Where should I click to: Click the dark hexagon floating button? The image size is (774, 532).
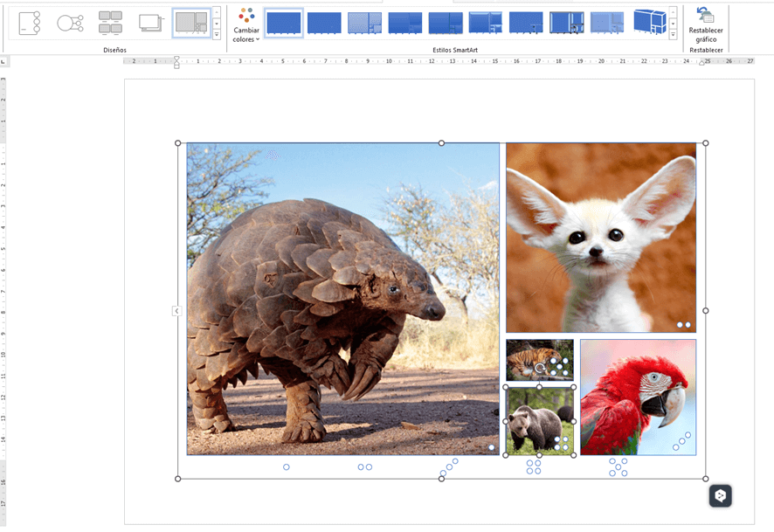pos(720,495)
